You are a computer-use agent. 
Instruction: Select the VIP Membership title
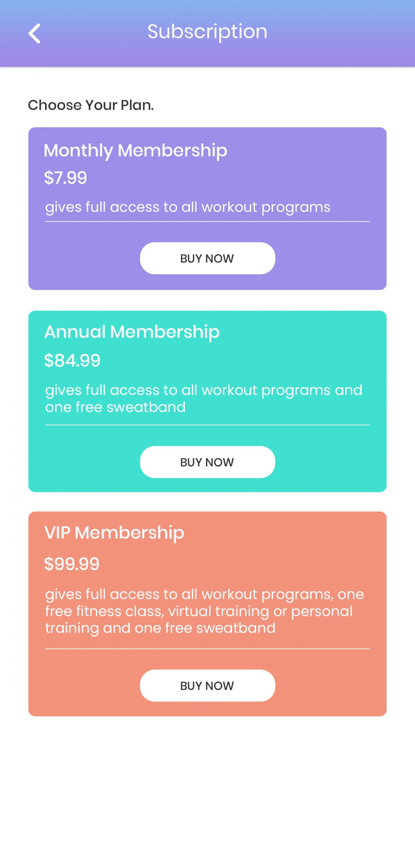(x=114, y=533)
